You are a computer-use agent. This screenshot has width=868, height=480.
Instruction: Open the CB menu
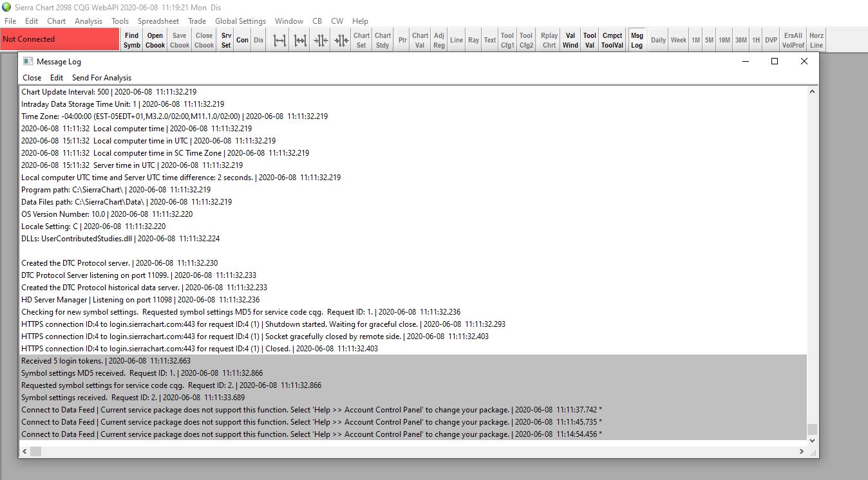317,21
